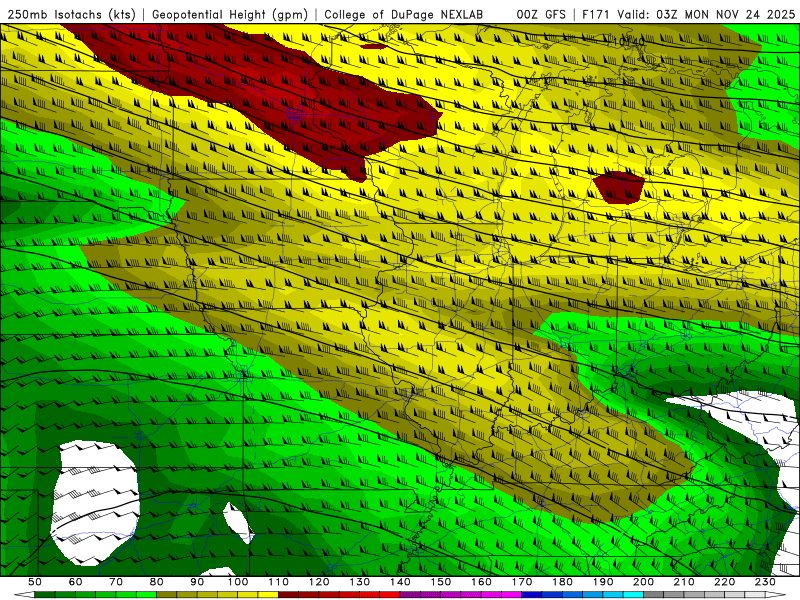Image resolution: width=800 pixels, height=600 pixels.
Task: Click the 230 value on the color scale
Action: [765, 582]
